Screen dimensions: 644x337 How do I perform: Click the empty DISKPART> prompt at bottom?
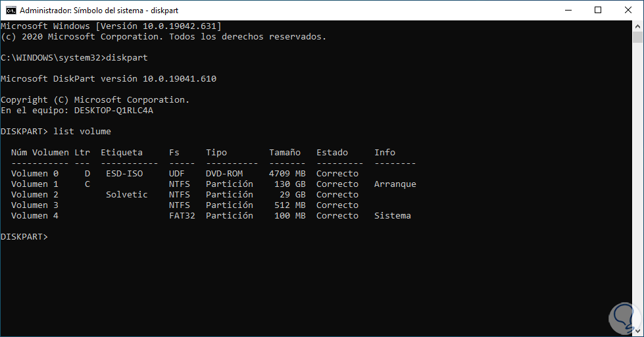[24, 236]
